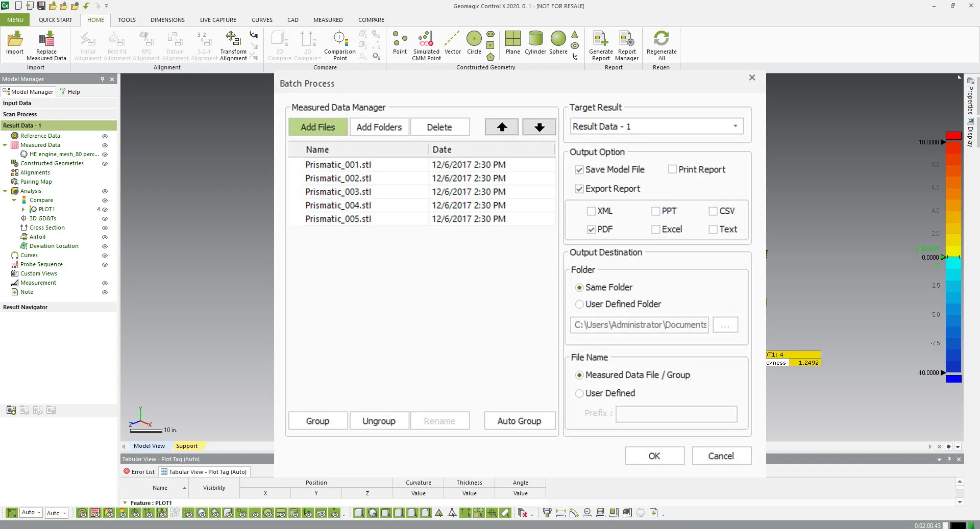Click the Add Folders button
The width and height of the screenshot is (980, 529).
coord(379,127)
